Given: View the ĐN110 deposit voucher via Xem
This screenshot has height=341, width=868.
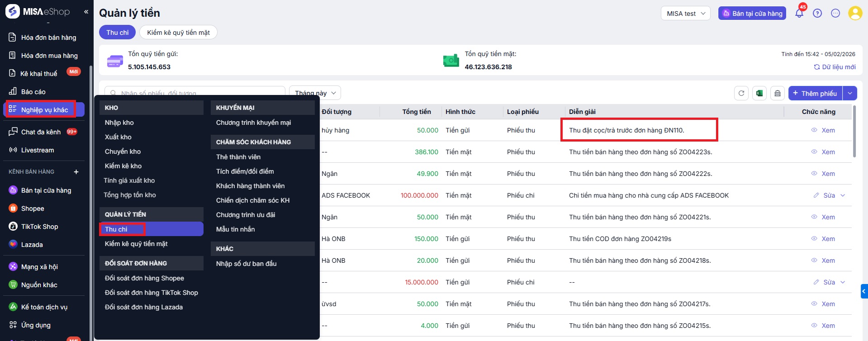Looking at the screenshot, I should pyautogui.click(x=823, y=130).
